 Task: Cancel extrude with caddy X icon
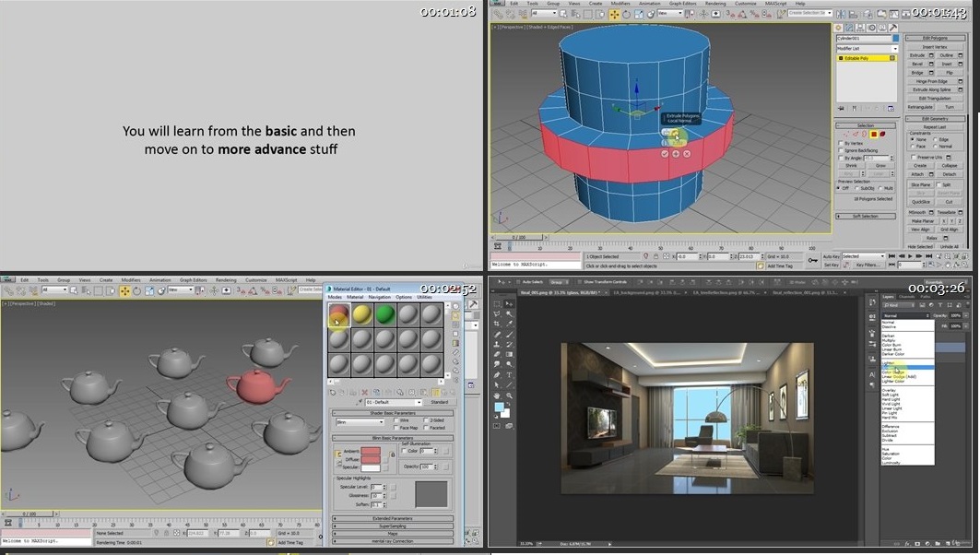(x=687, y=153)
